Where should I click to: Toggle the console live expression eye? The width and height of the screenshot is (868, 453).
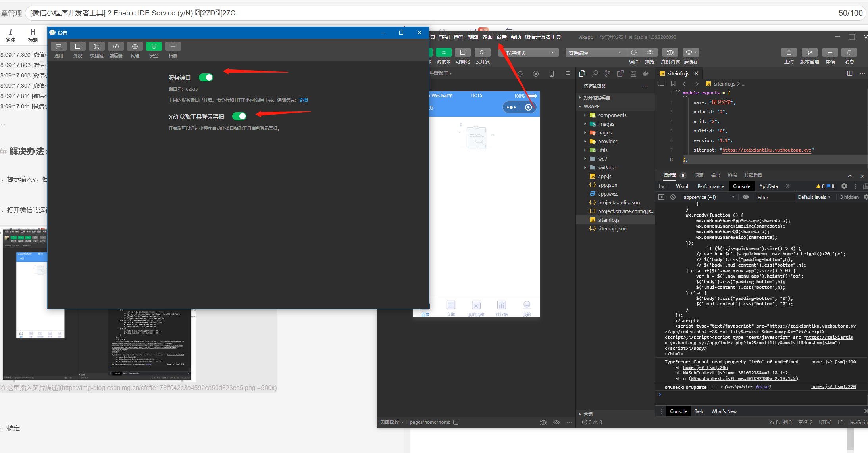[x=746, y=197]
